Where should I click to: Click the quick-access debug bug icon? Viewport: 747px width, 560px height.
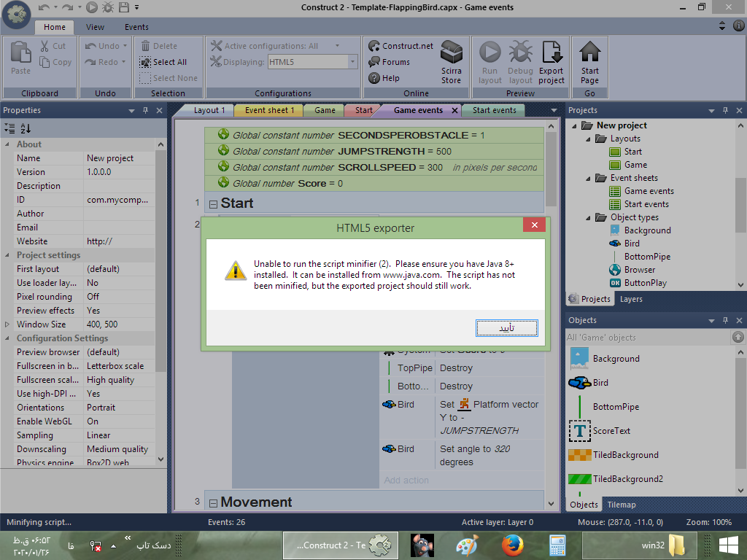[x=108, y=7]
